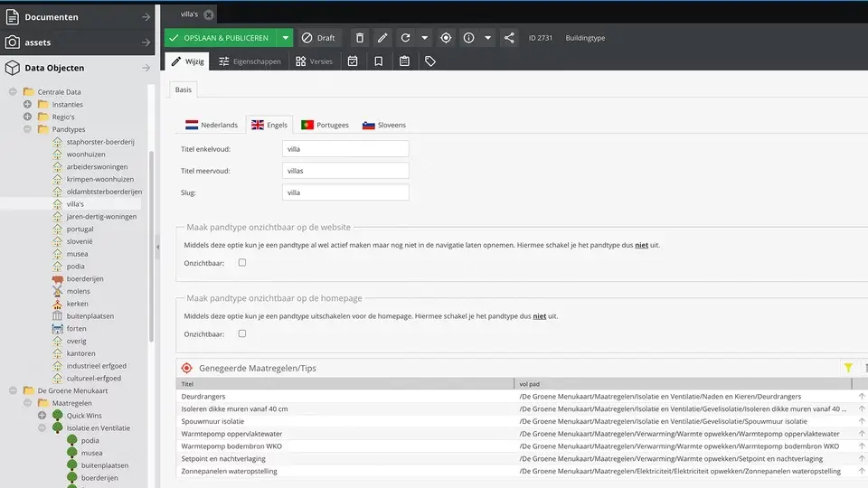
Task: Click the Quick Wins tree icon
Action: pyautogui.click(x=58, y=416)
